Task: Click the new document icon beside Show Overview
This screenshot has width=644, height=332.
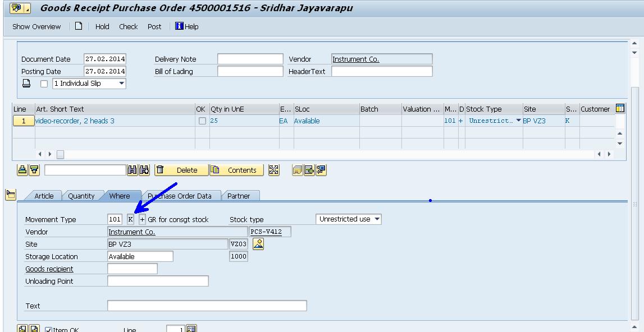Action: pos(79,26)
